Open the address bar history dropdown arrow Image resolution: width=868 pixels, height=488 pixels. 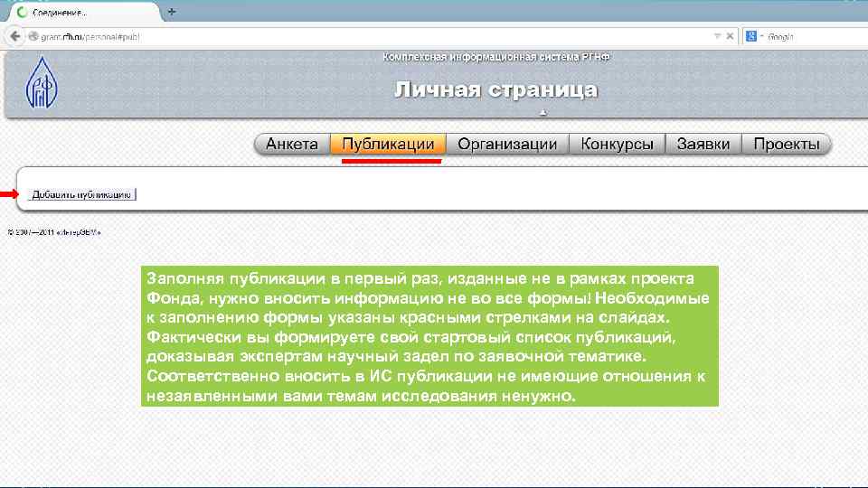tap(717, 36)
